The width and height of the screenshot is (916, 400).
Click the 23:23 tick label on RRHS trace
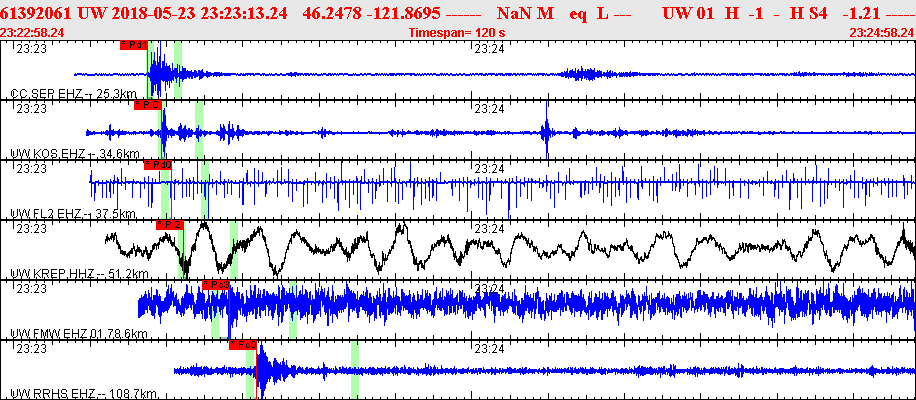pos(31,349)
